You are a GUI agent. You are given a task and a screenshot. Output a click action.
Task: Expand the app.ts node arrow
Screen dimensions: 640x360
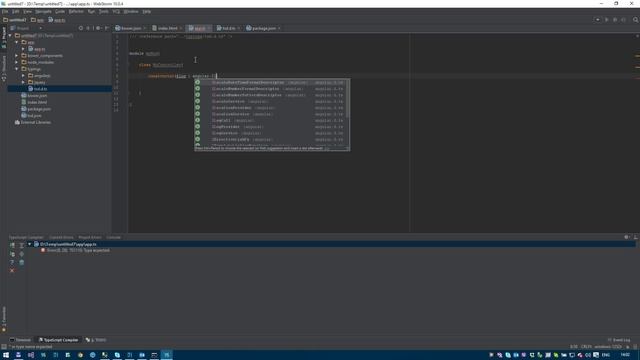23,49
